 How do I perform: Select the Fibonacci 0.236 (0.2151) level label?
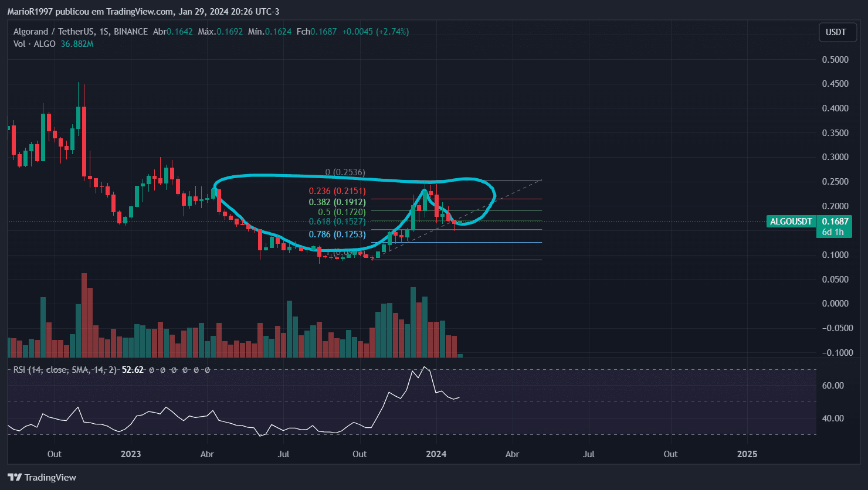point(337,191)
